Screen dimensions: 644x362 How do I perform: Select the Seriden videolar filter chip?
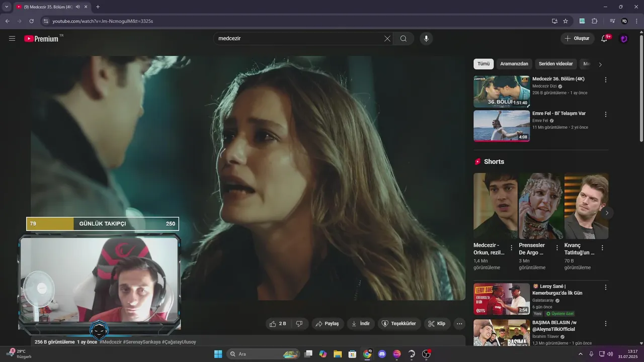click(555, 64)
